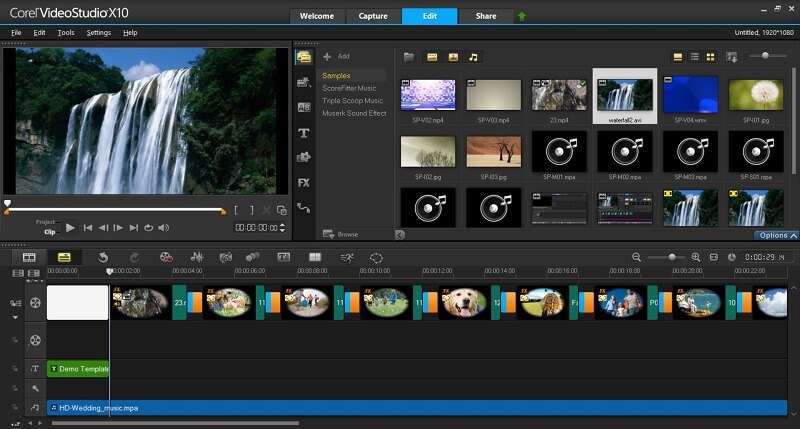Open the FX filter library
Image resolution: width=800 pixels, height=429 pixels.
[304, 183]
